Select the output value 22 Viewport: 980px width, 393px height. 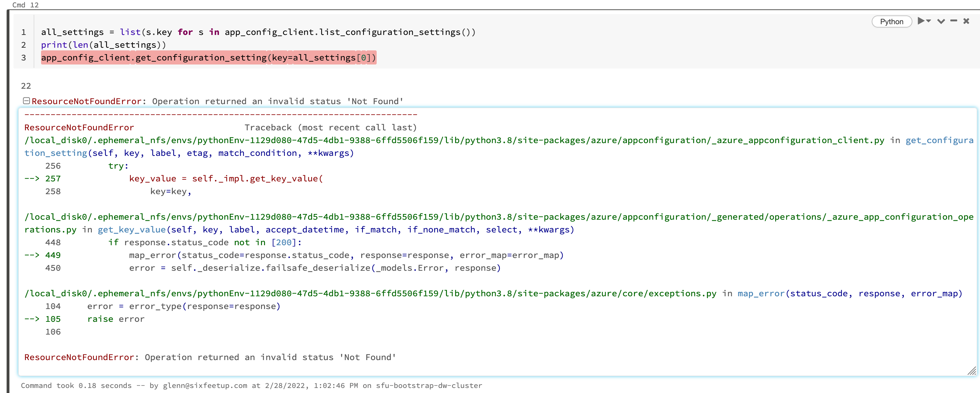click(x=26, y=86)
